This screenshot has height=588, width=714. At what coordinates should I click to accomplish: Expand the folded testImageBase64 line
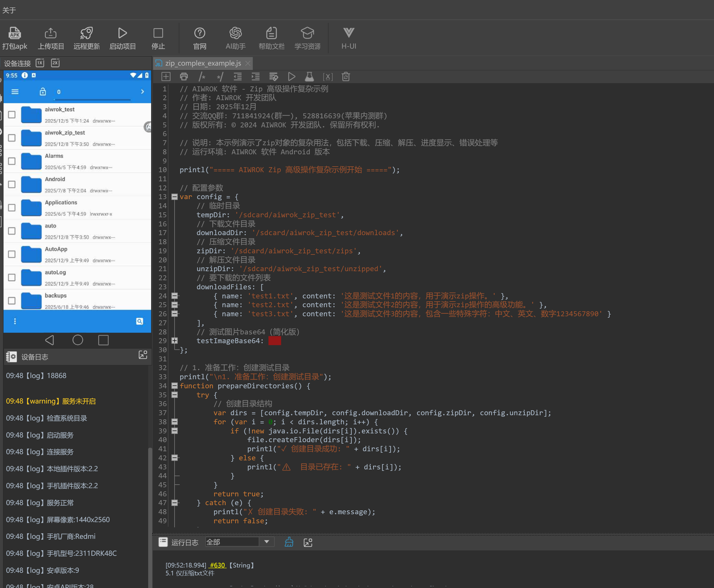(175, 341)
